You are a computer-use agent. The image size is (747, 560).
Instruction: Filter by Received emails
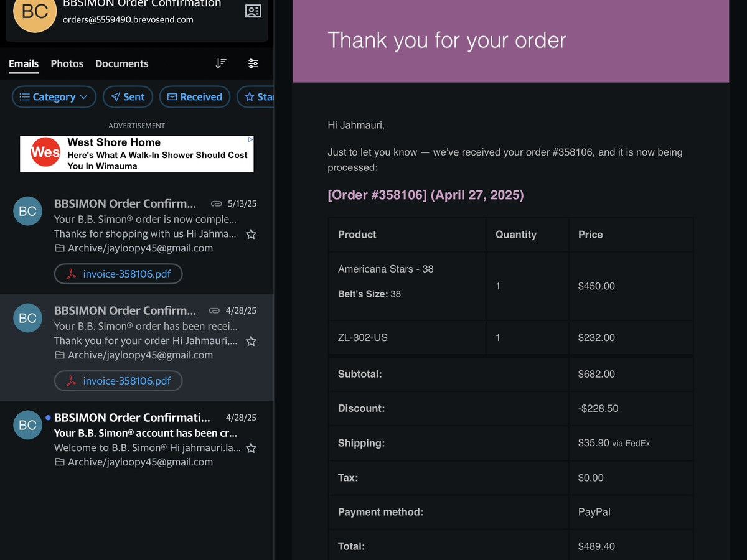pyautogui.click(x=195, y=97)
